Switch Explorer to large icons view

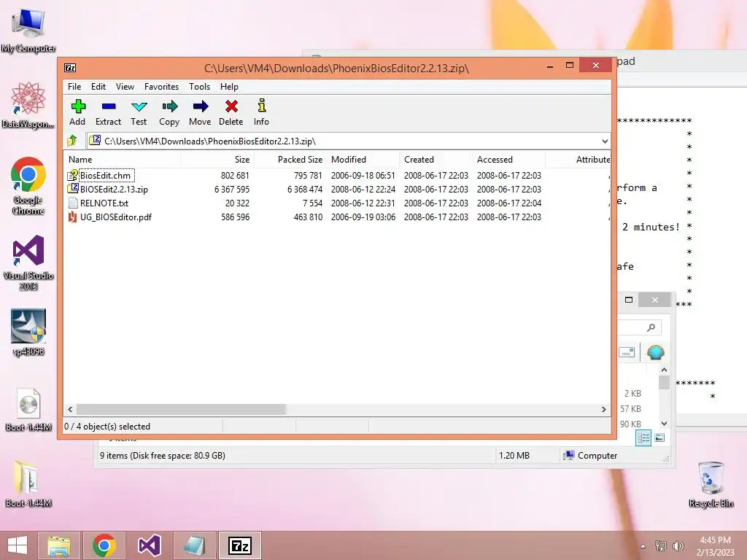click(x=659, y=437)
